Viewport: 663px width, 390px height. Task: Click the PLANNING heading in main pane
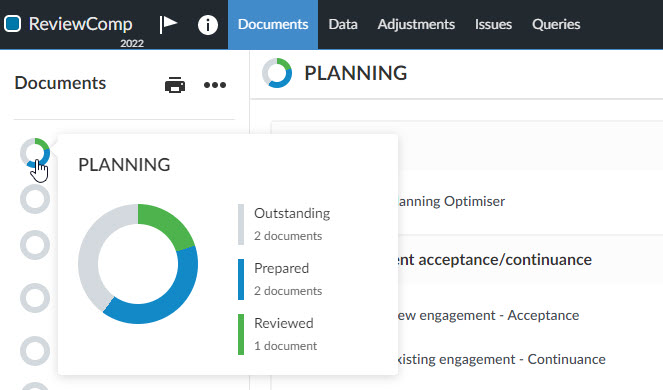(356, 73)
